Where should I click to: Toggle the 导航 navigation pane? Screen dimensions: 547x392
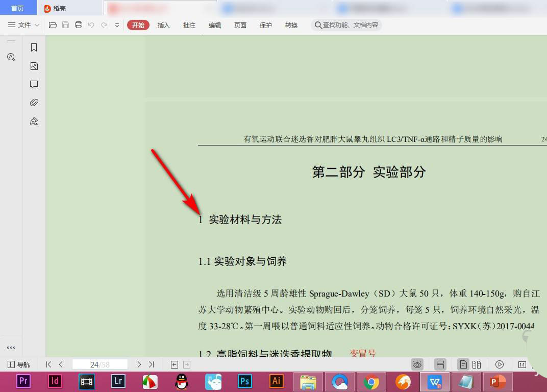coord(19,364)
